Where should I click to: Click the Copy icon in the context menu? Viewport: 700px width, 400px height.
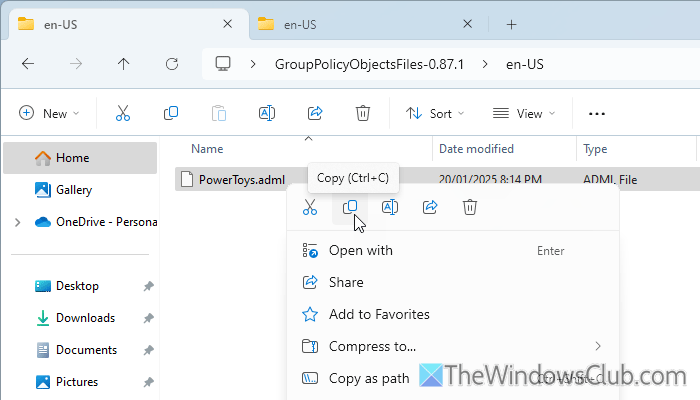pyautogui.click(x=350, y=207)
